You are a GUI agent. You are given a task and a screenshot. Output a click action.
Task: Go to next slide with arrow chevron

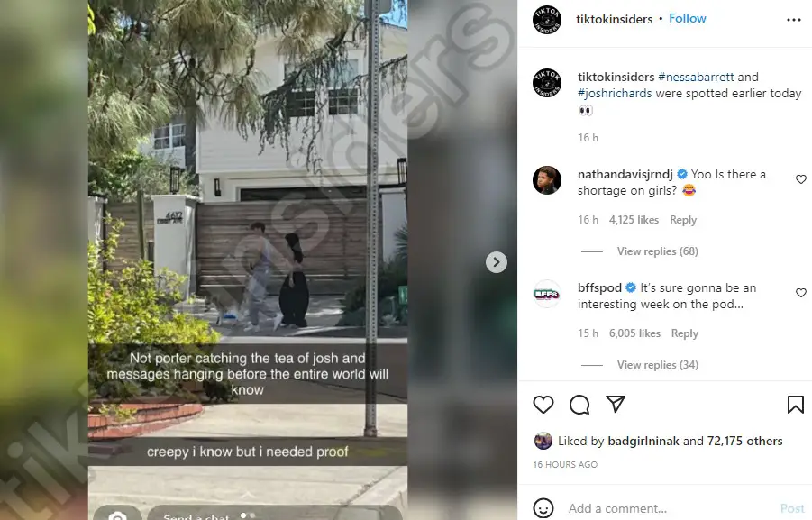[496, 262]
